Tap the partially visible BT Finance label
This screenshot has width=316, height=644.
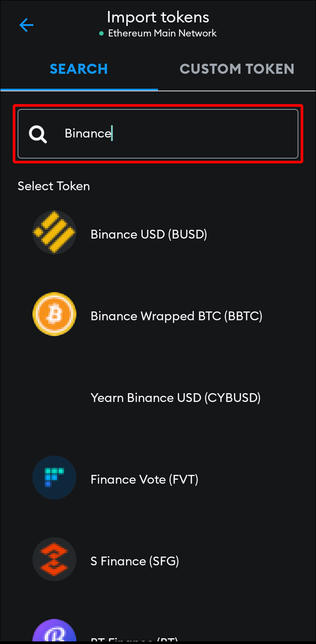point(134,639)
